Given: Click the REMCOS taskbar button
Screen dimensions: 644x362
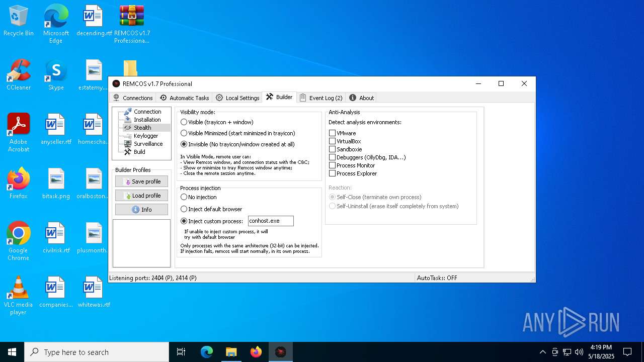Looking at the screenshot, I should pyautogui.click(x=281, y=352).
